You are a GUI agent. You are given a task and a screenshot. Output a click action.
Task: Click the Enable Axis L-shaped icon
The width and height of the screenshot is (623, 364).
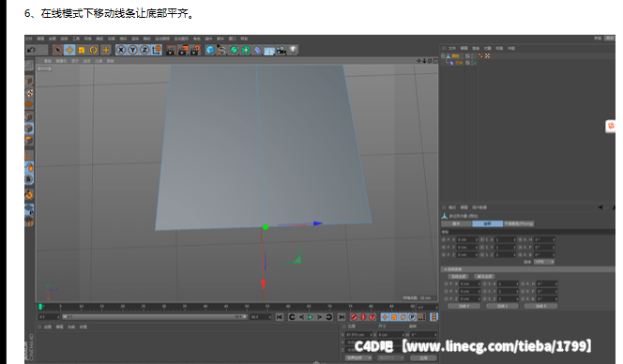(29, 156)
